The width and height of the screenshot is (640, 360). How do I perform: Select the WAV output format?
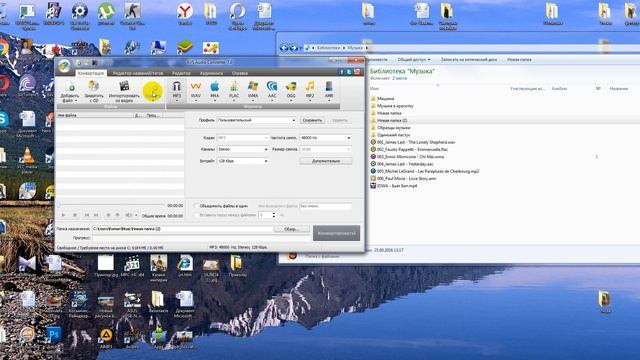[196, 91]
